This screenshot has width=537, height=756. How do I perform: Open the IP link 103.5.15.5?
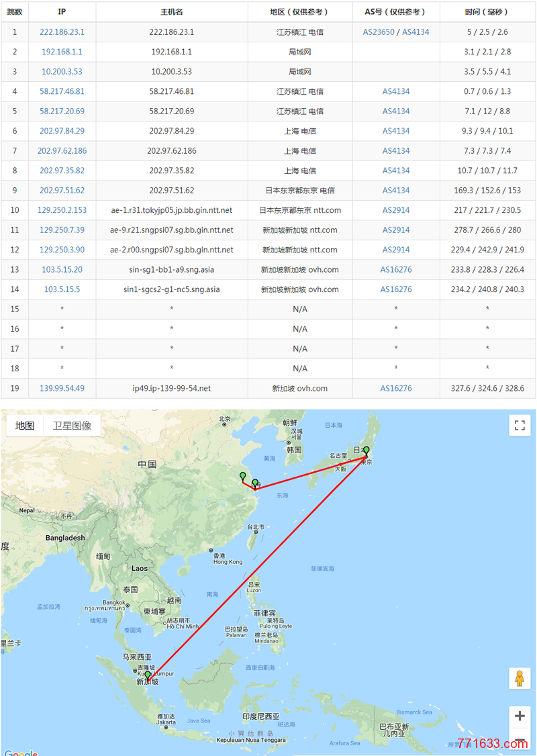click(62, 289)
